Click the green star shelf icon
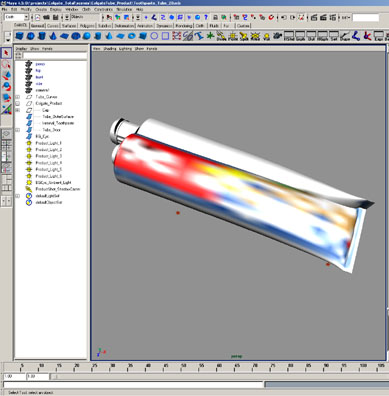This screenshot has width=389, height=396. coord(210,36)
